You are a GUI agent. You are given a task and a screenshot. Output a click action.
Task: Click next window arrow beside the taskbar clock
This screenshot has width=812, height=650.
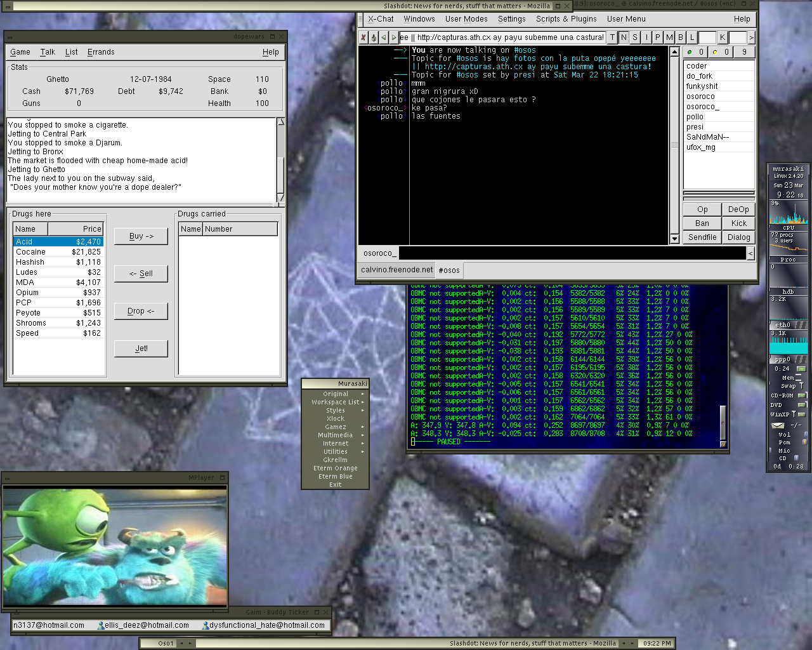pos(632,643)
